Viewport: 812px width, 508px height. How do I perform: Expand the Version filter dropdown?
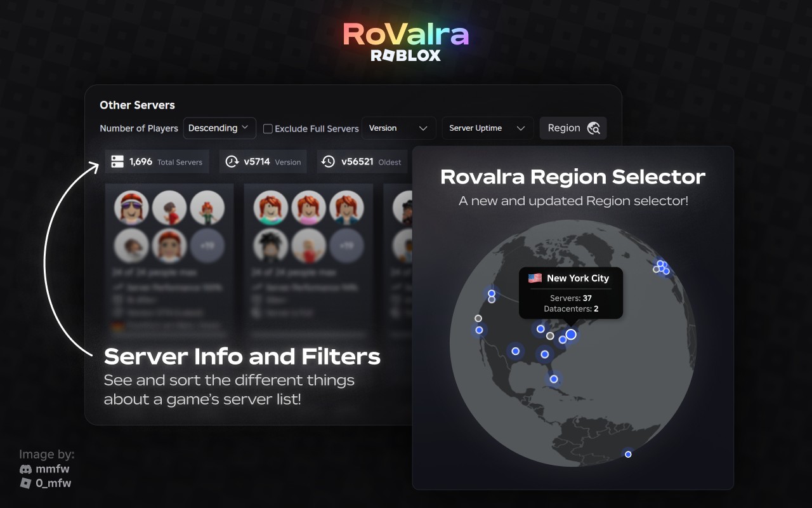tap(398, 128)
